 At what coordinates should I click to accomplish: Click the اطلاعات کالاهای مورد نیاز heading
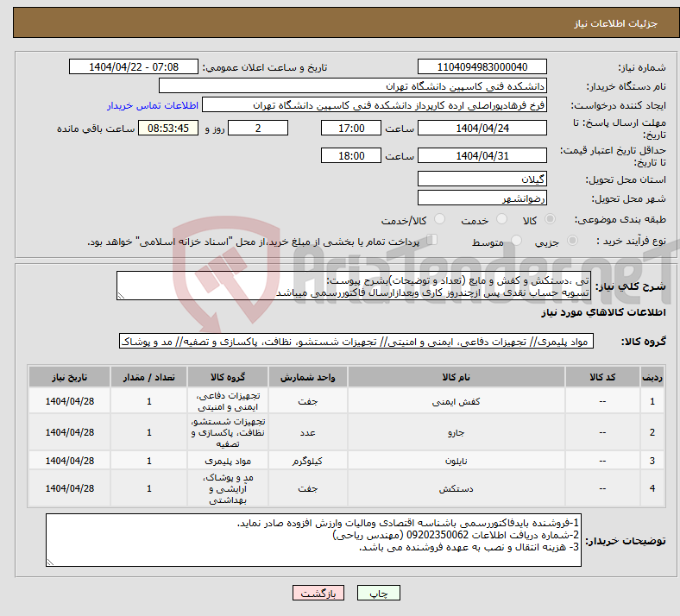[x=603, y=312]
